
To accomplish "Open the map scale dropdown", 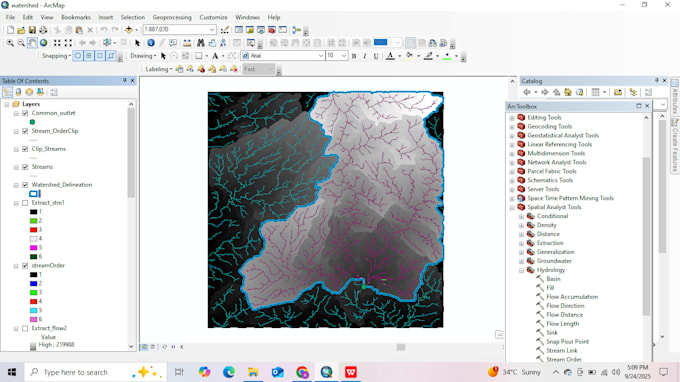I will (212, 29).
